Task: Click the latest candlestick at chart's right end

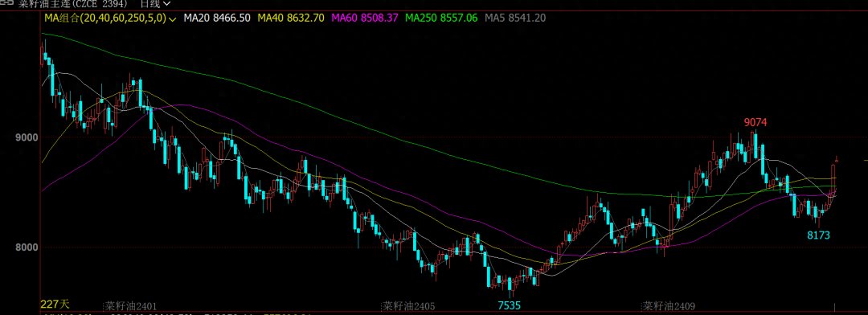Action: point(837,159)
